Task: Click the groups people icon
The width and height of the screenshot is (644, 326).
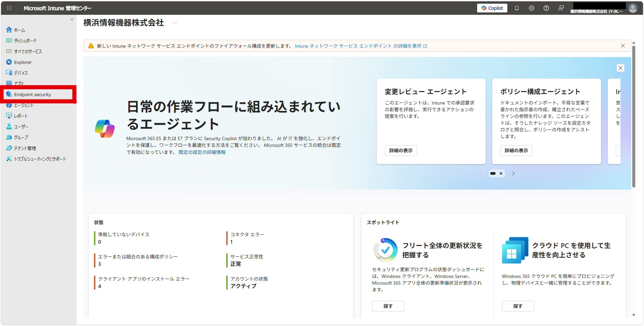Action: click(9, 137)
